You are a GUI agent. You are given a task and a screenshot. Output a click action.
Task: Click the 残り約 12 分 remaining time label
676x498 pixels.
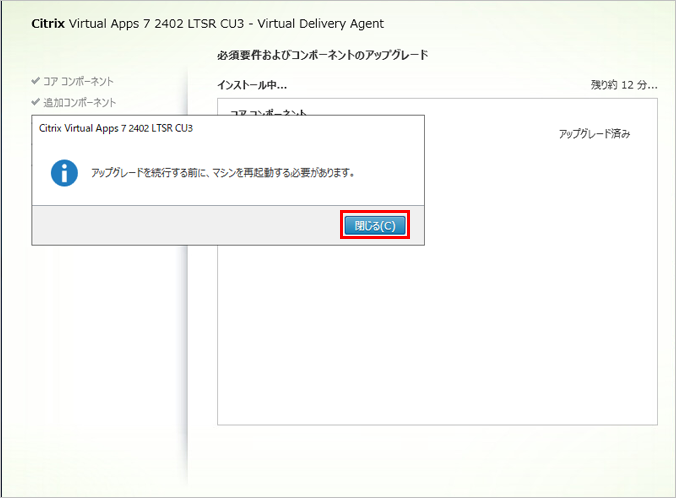(x=624, y=86)
